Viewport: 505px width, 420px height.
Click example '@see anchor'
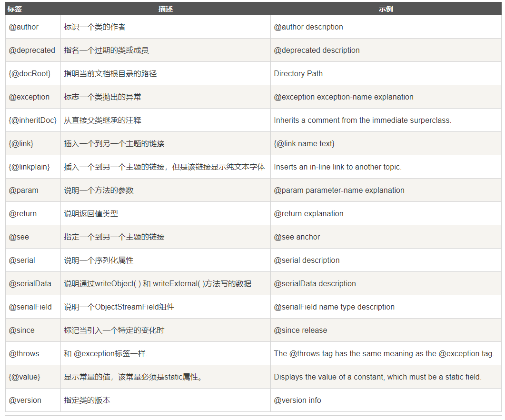coord(297,237)
